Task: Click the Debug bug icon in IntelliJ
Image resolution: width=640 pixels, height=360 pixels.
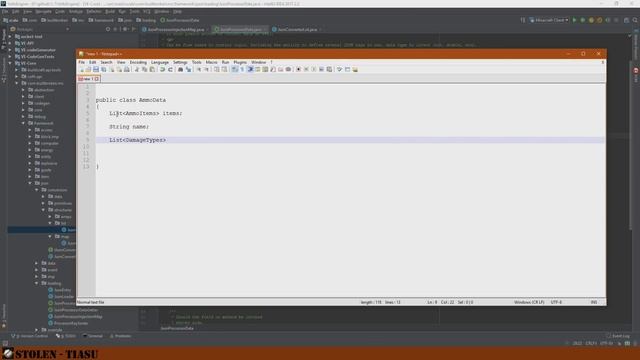Action: click(582, 20)
